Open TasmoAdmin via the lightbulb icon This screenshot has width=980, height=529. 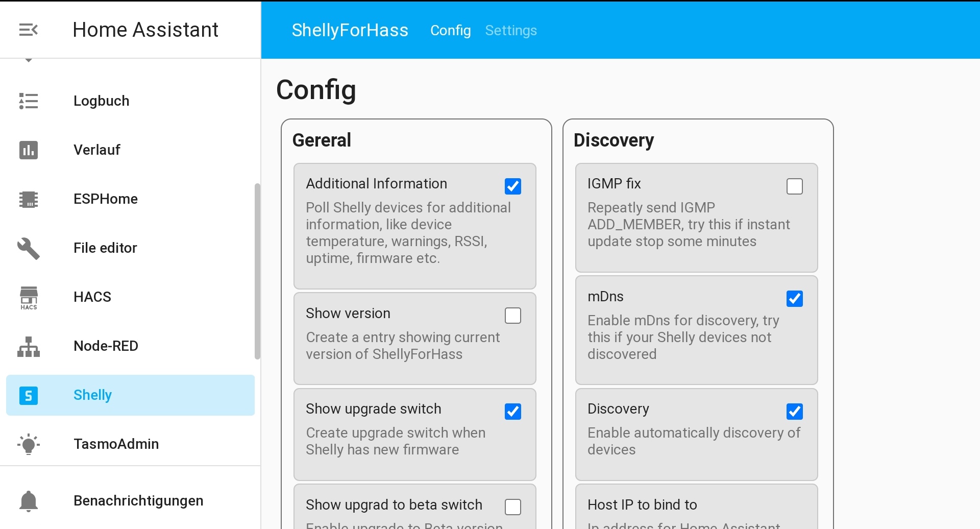pyautogui.click(x=29, y=444)
